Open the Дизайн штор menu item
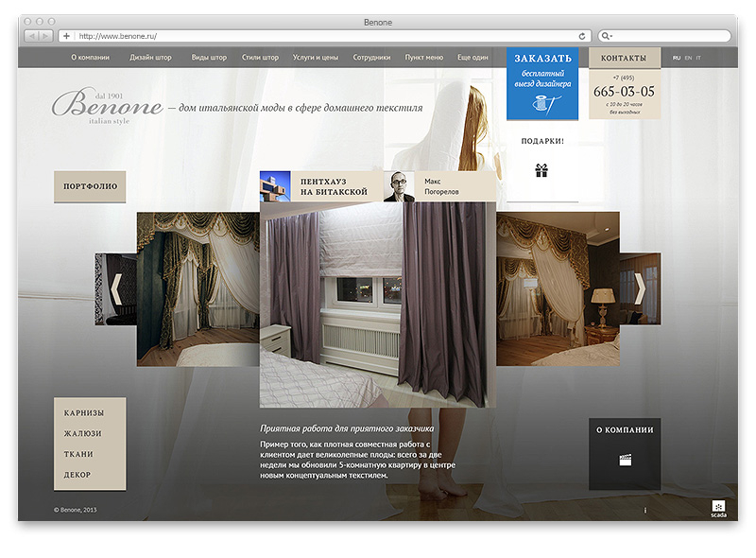The image size is (756, 558). [150, 58]
